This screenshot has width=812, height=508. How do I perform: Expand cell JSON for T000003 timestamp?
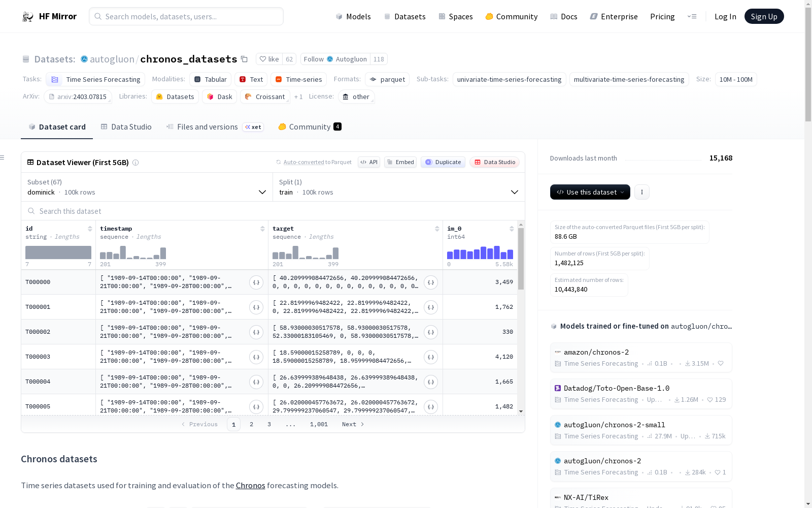point(256,357)
